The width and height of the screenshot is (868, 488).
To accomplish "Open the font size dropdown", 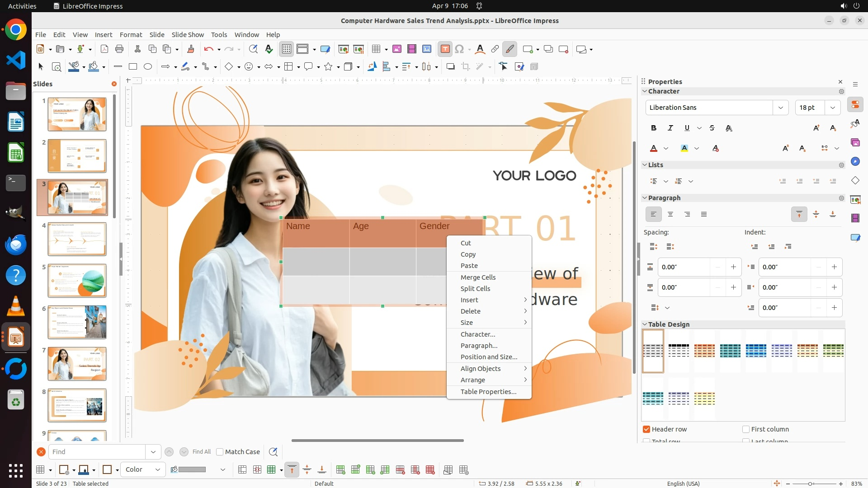I will pos(832,108).
